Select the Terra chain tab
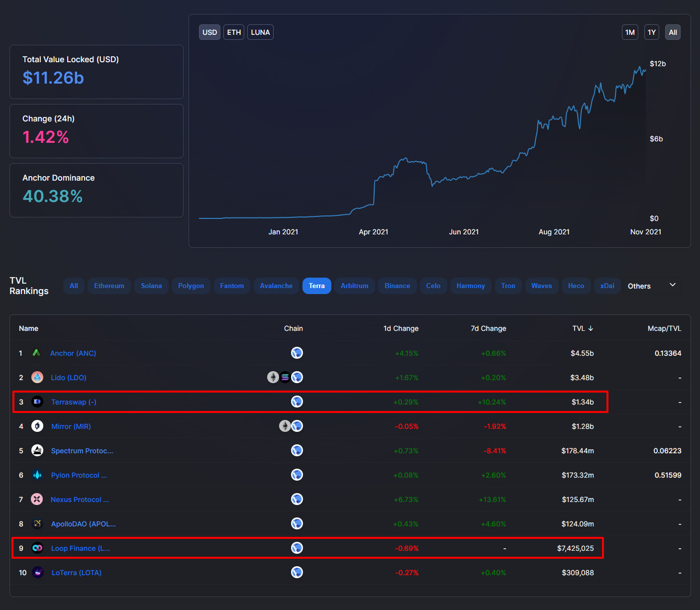Image resolution: width=700 pixels, height=610 pixels. (x=316, y=286)
